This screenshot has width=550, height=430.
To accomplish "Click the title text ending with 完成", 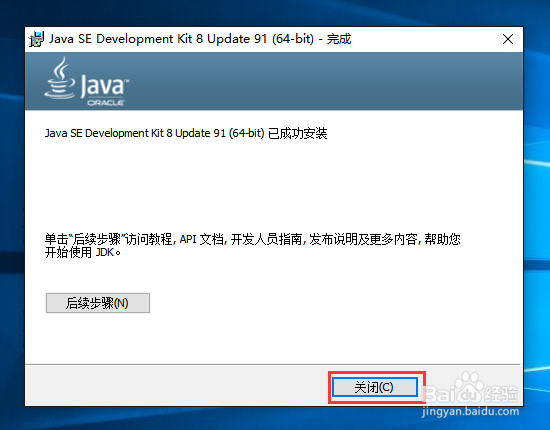I will (200, 39).
